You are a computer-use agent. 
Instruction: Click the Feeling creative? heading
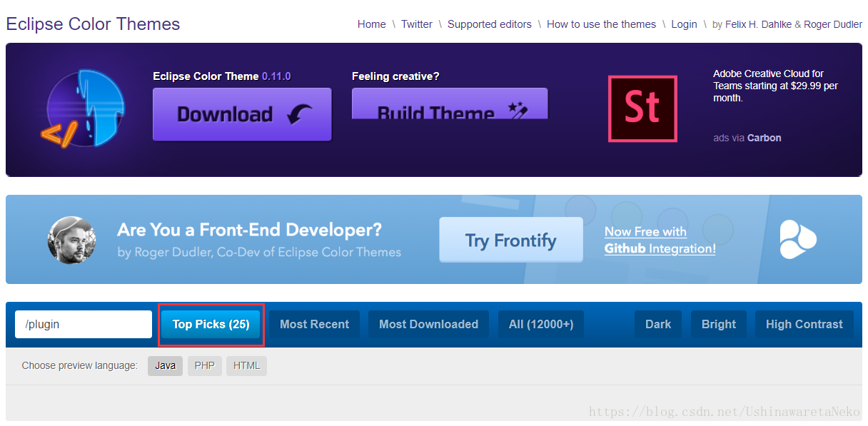point(395,76)
